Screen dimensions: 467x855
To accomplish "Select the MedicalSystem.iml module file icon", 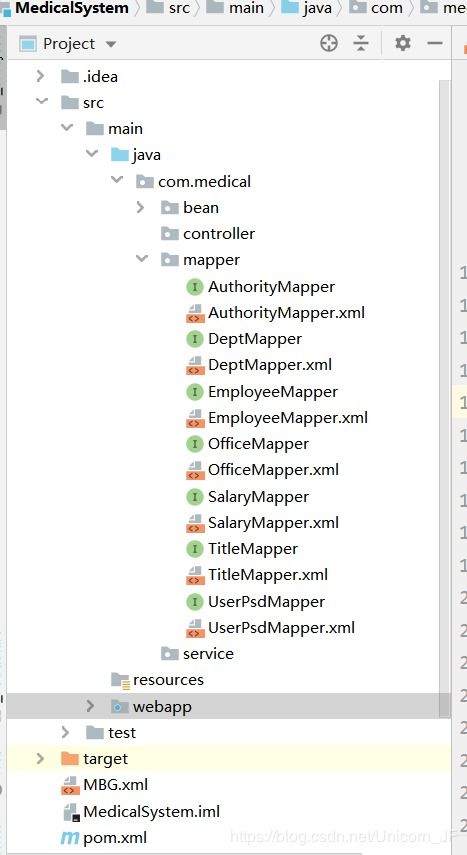I will point(71,811).
